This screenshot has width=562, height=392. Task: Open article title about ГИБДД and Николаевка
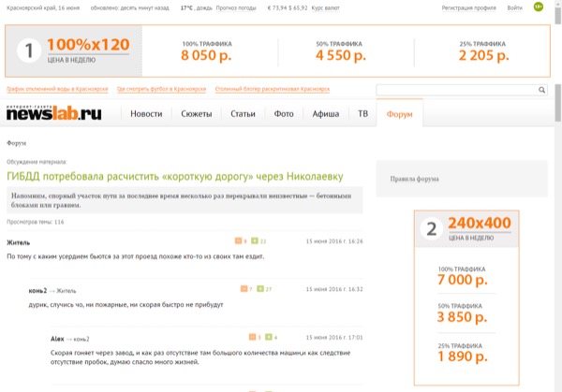175,176
